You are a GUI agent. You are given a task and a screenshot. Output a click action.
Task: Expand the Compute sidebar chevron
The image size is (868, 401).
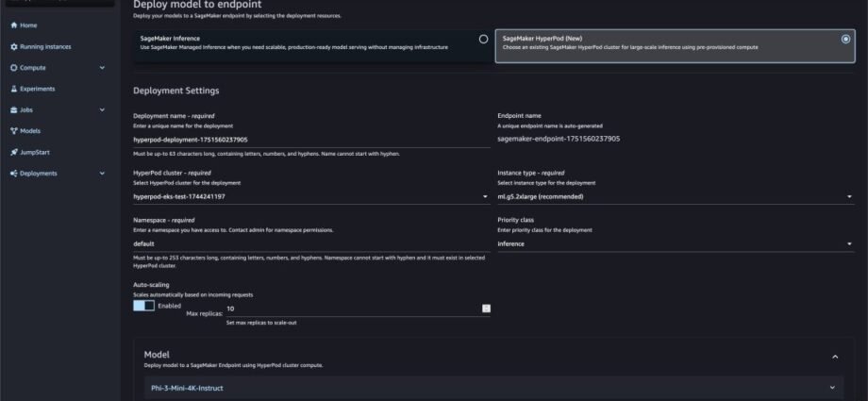coord(102,68)
